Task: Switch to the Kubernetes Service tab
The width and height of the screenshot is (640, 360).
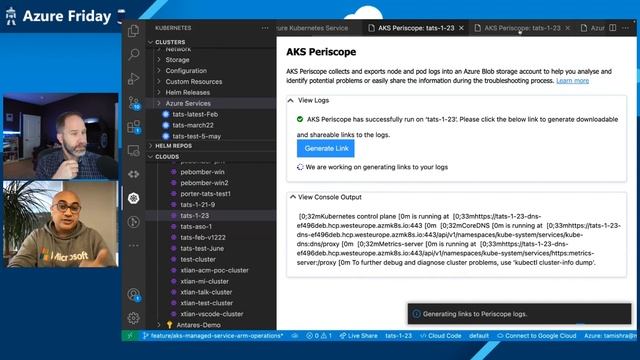Action: 313,28
